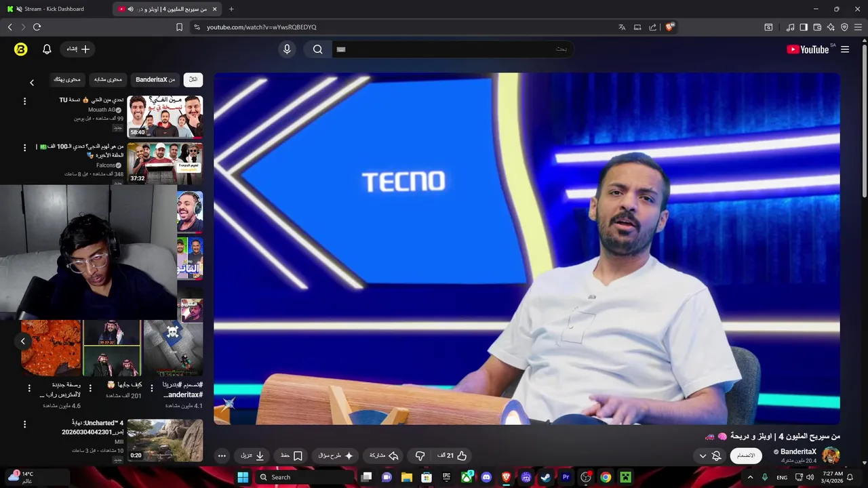Mute the audio icon on the YouTube tab
The image size is (868, 488).
coord(130,9)
